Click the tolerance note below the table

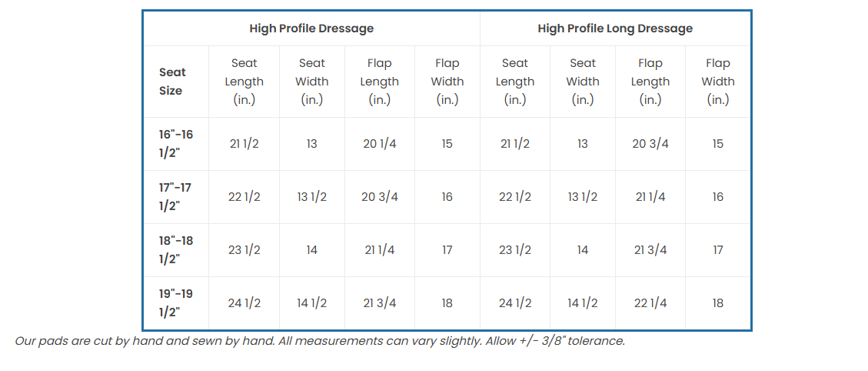click(320, 341)
